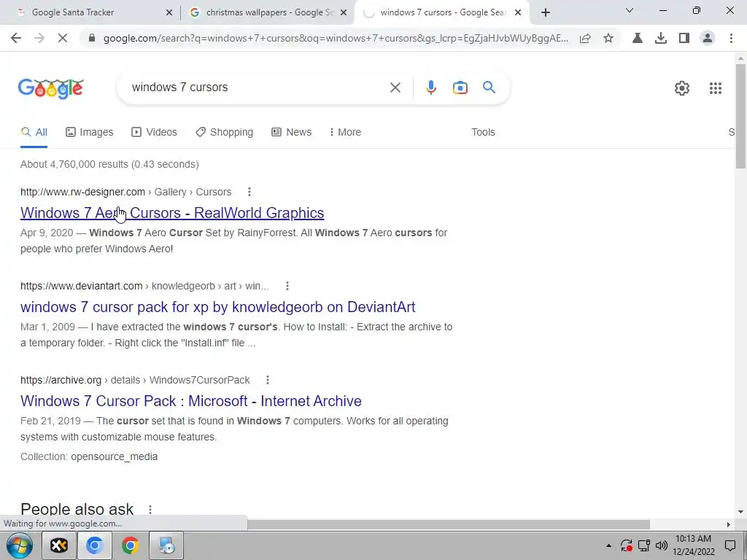Go back to the previous page
The height and width of the screenshot is (560, 747).
tap(16, 38)
